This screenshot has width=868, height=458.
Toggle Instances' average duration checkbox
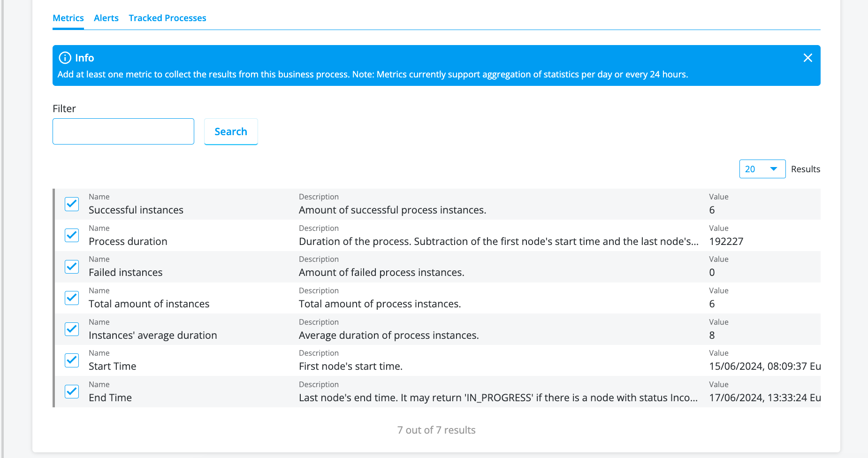click(72, 329)
